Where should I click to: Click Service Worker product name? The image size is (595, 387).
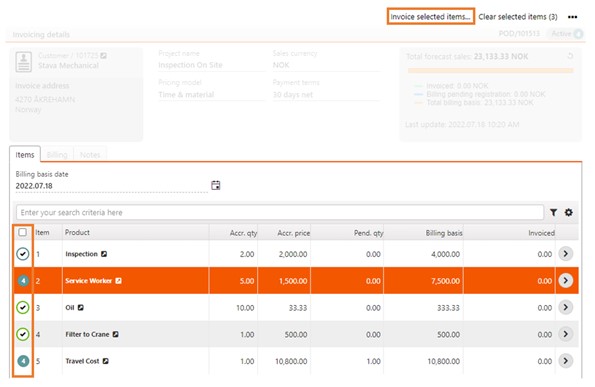point(88,281)
